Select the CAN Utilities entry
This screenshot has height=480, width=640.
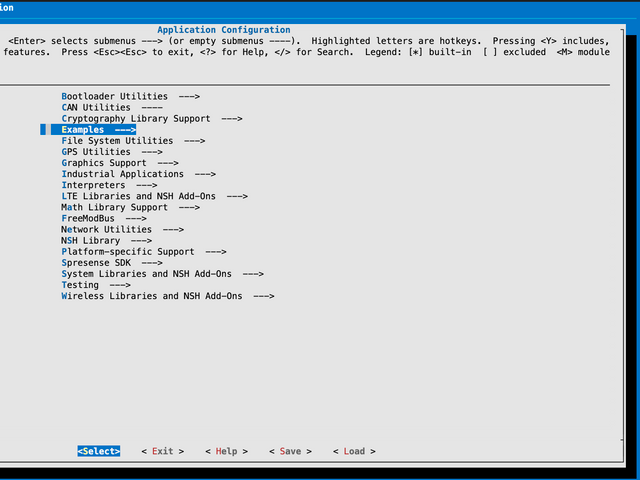point(112,107)
